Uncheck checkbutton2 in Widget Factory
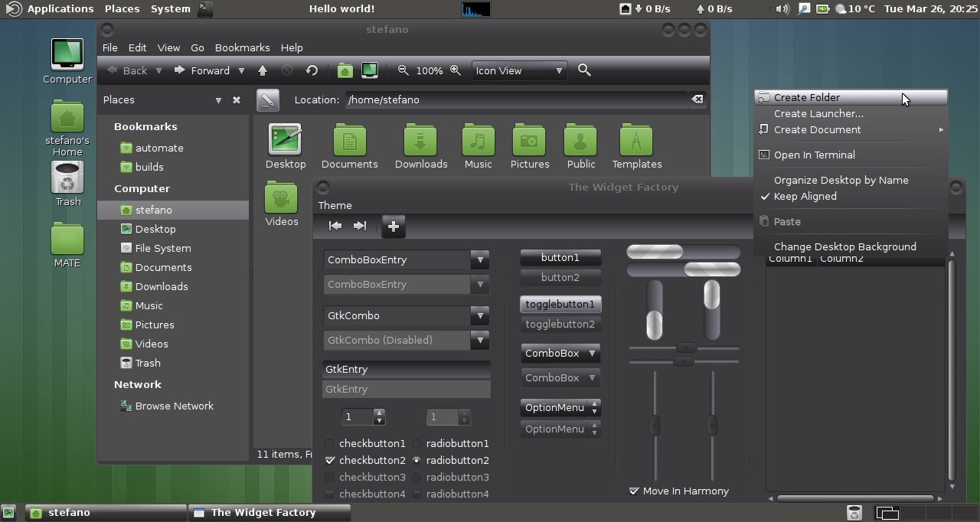The image size is (980, 522). [331, 460]
